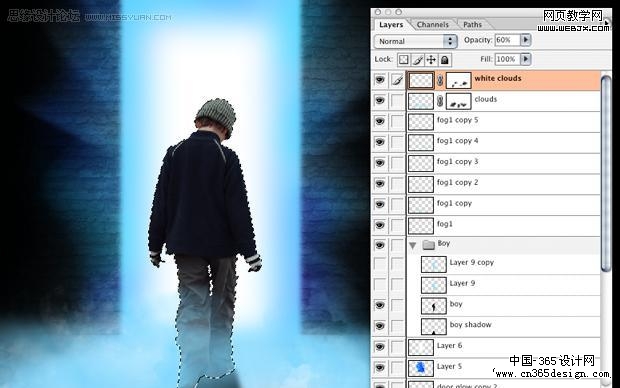Hide the clouds layer
Screen dimensions: 620x388
click(x=380, y=101)
